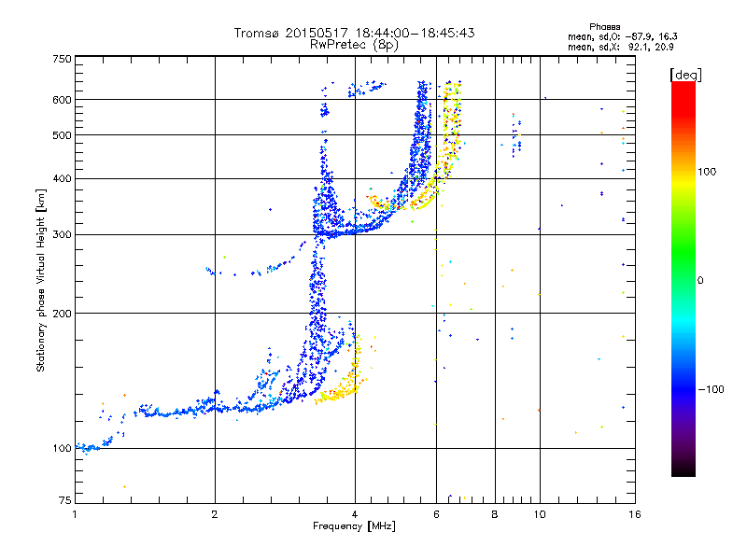Click the colorbar tick label '-100'
Screen dimensions: 747x560
[x=711, y=389]
